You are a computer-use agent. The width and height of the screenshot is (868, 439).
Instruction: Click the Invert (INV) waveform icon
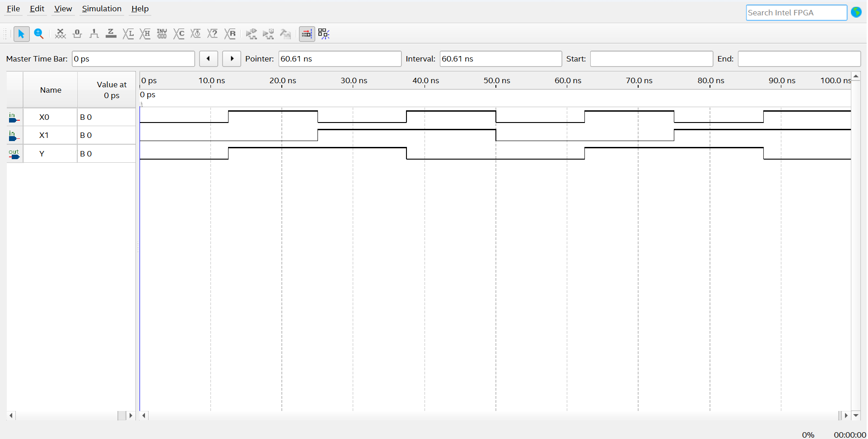pos(162,34)
